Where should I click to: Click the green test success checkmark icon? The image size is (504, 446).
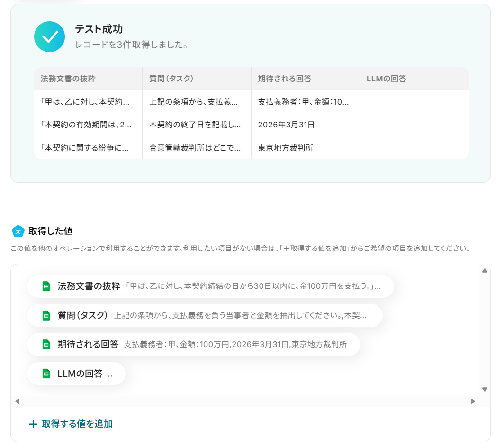point(49,36)
